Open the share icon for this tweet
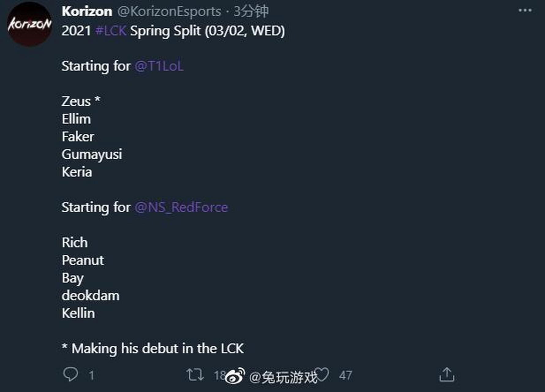Viewport: 545px width, 392px height. (447, 374)
